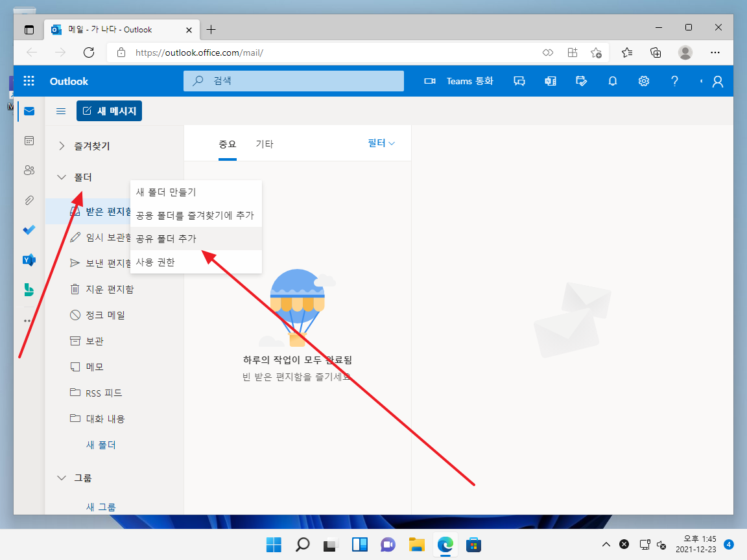
Task: Choose 공유 폴더 추가 menu entry
Action: [x=196, y=239]
